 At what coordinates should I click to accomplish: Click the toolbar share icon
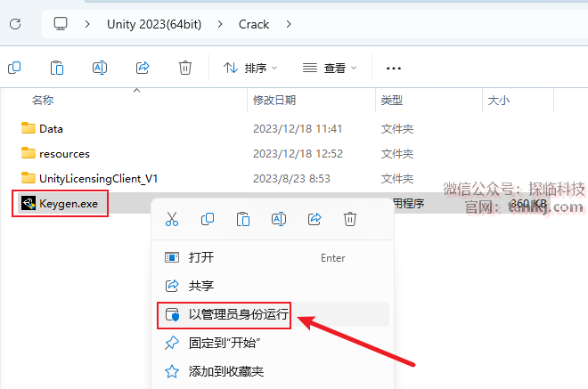click(x=143, y=68)
